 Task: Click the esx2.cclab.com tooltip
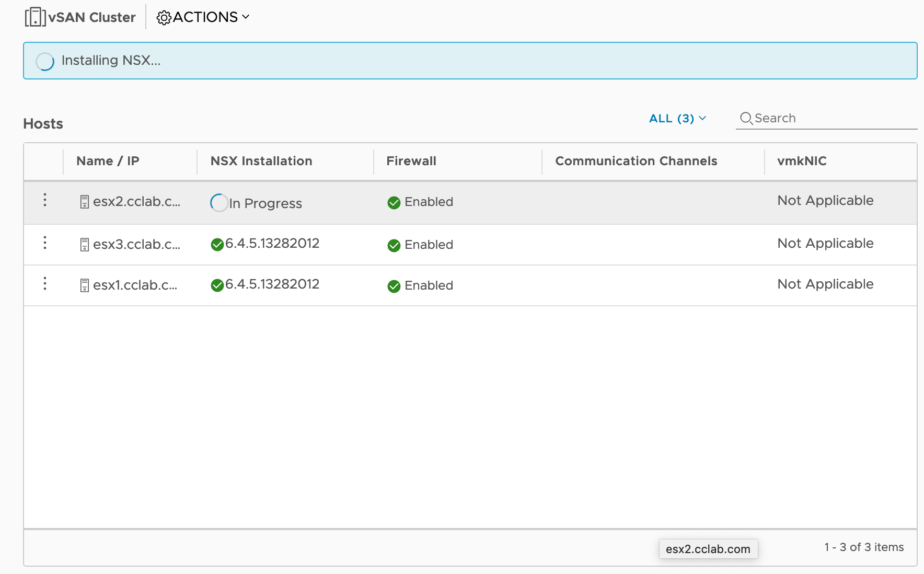708,549
